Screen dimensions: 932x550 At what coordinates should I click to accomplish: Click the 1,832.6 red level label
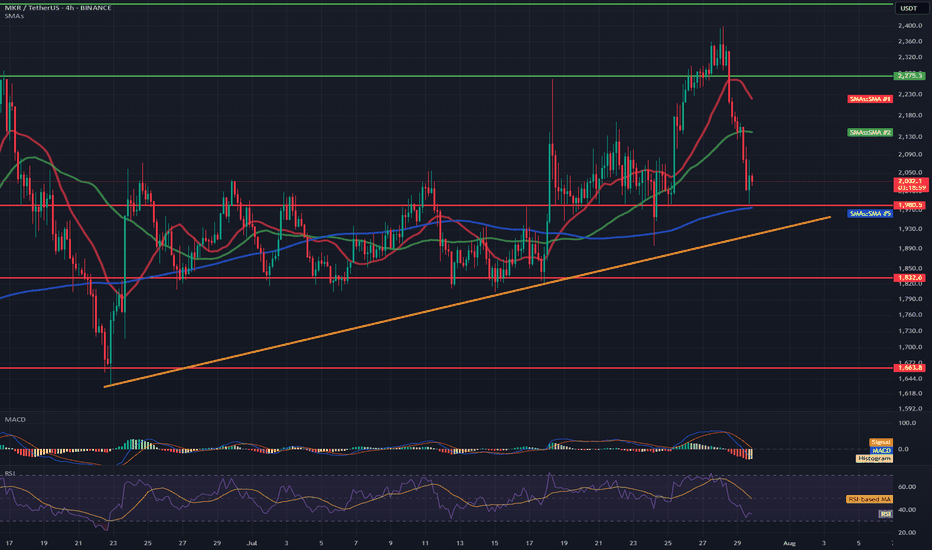pyautogui.click(x=910, y=278)
